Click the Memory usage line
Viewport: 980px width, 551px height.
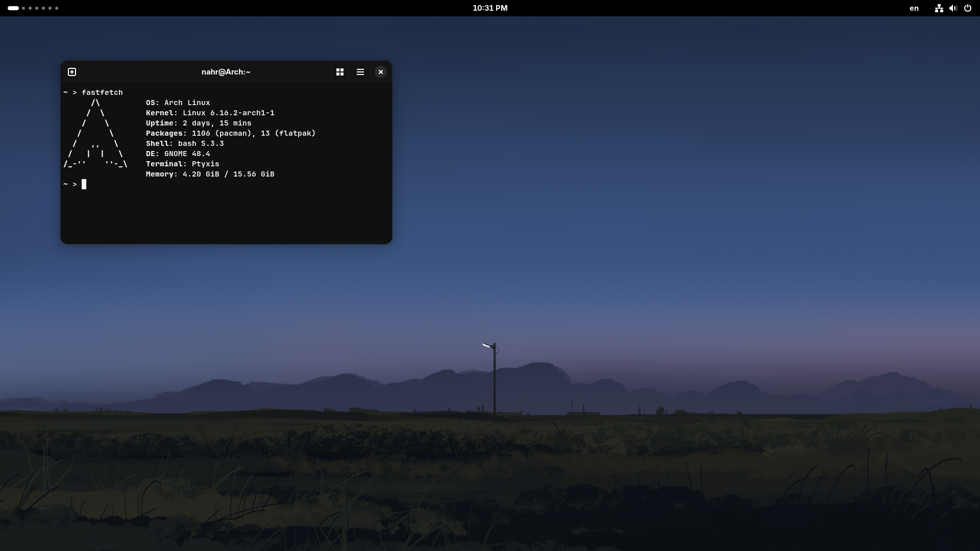click(x=210, y=174)
